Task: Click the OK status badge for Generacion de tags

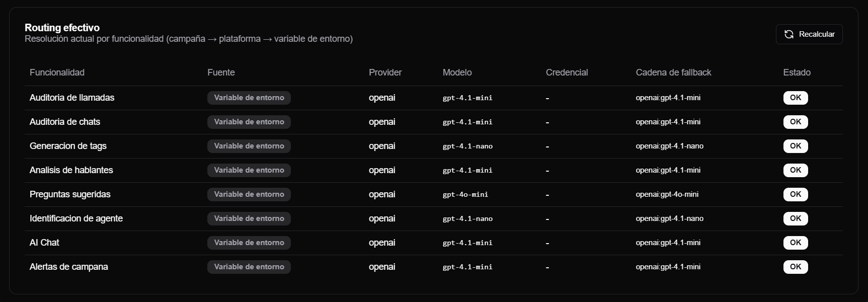Action: pyautogui.click(x=796, y=146)
